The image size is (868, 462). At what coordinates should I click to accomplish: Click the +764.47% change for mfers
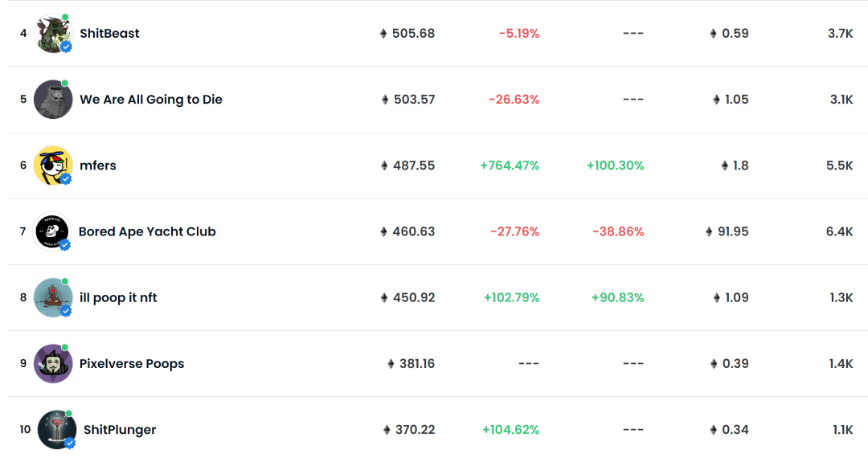(510, 166)
